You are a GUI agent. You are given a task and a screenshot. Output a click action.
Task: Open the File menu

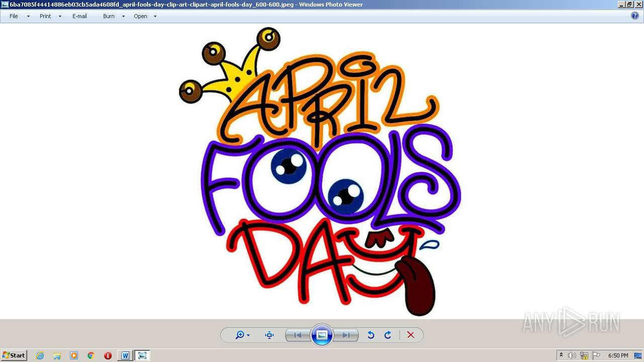[14, 16]
